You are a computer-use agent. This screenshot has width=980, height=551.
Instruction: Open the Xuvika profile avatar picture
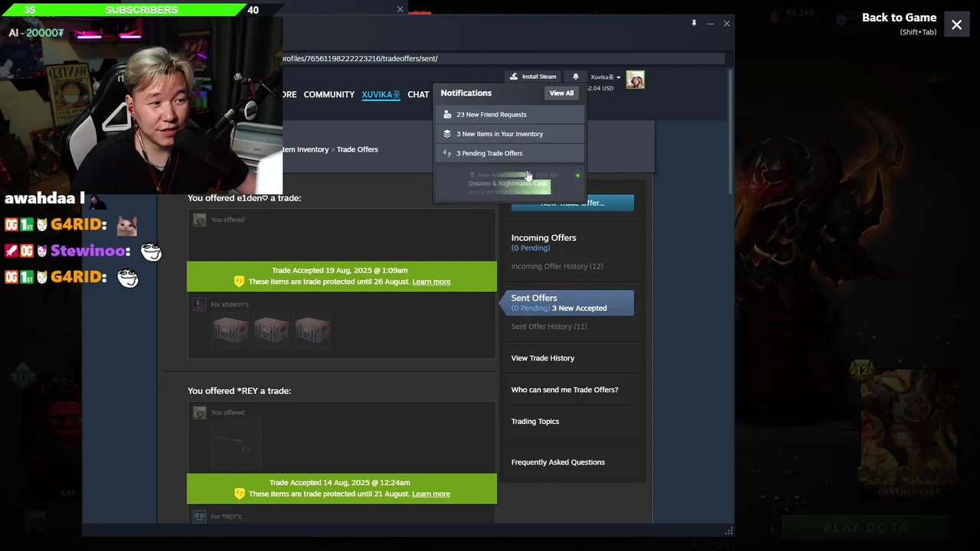pyautogui.click(x=635, y=80)
